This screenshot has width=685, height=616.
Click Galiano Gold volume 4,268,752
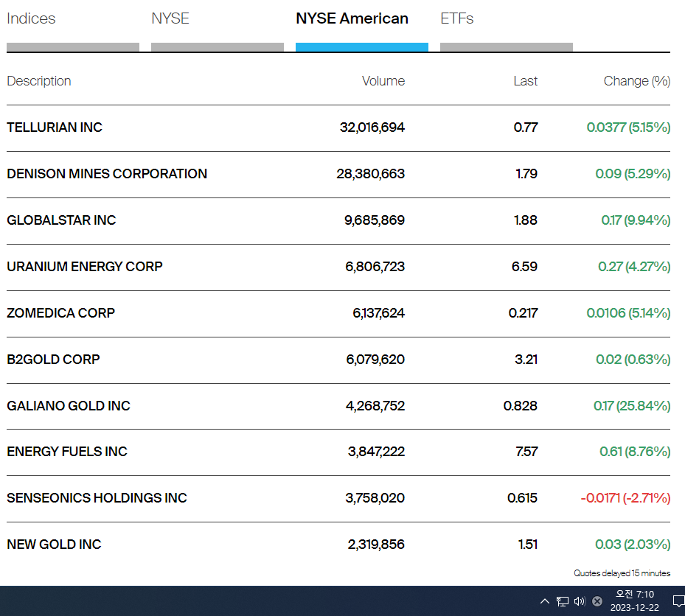pos(375,405)
